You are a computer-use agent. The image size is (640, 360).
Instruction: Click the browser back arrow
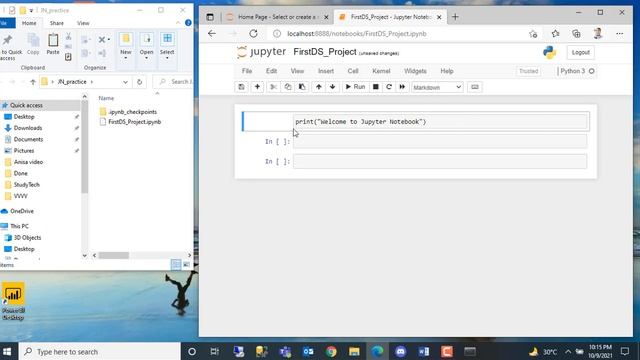point(211,33)
